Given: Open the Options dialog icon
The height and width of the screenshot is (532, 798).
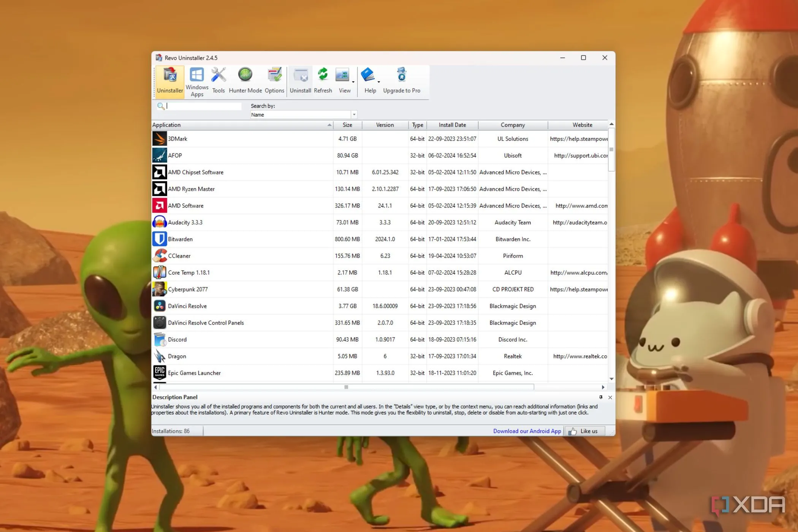Looking at the screenshot, I should click(x=274, y=81).
